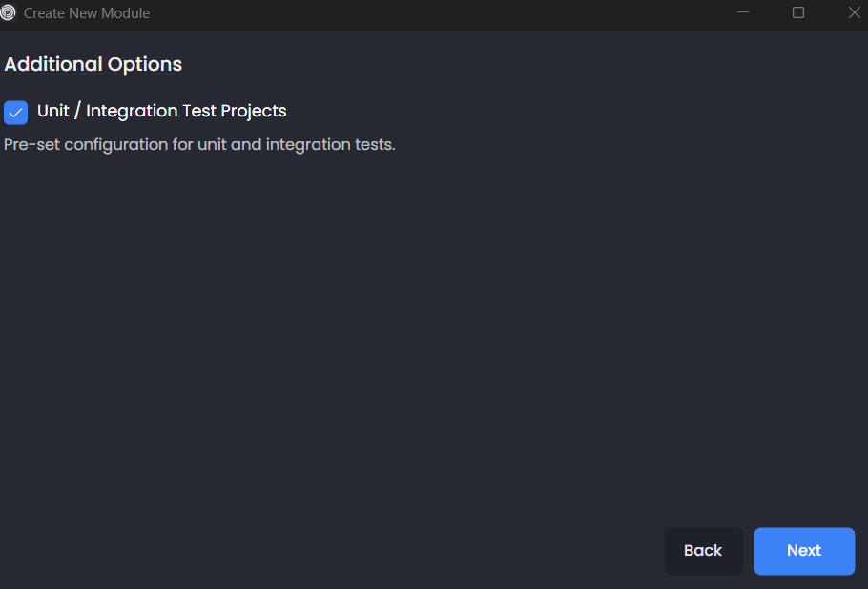
Task: Click the "Additional Options" heading
Action: click(x=93, y=65)
